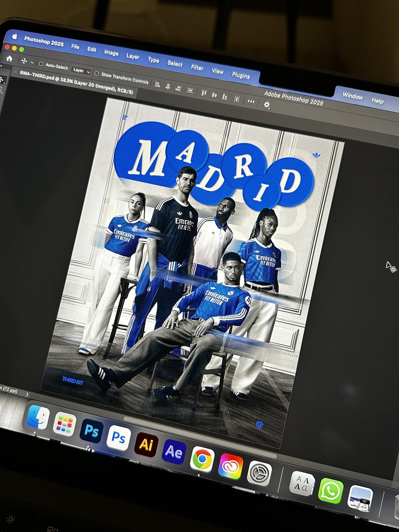The image size is (399, 532).
Task: Open the Photoshop 2025 application menu
Action: pyautogui.click(x=44, y=41)
